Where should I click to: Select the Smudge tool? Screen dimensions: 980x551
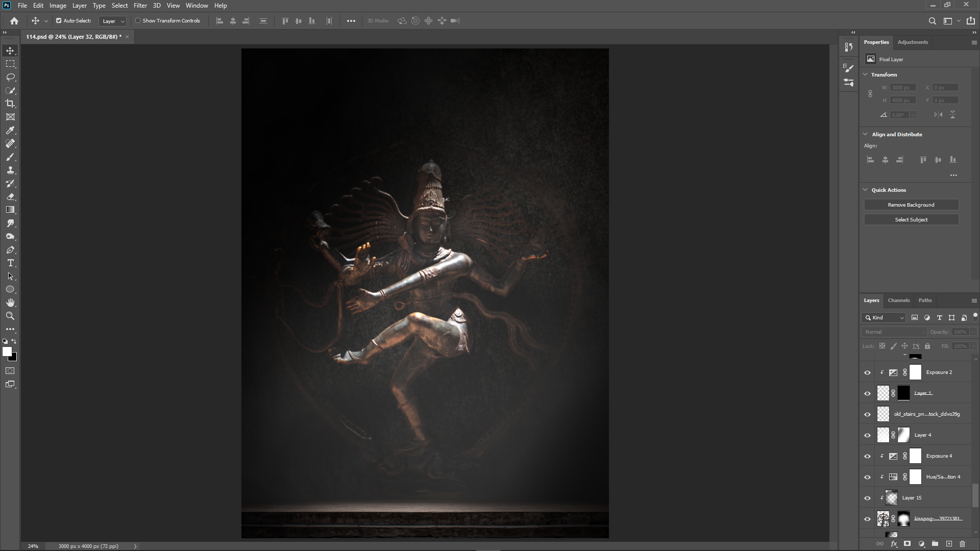click(x=10, y=223)
